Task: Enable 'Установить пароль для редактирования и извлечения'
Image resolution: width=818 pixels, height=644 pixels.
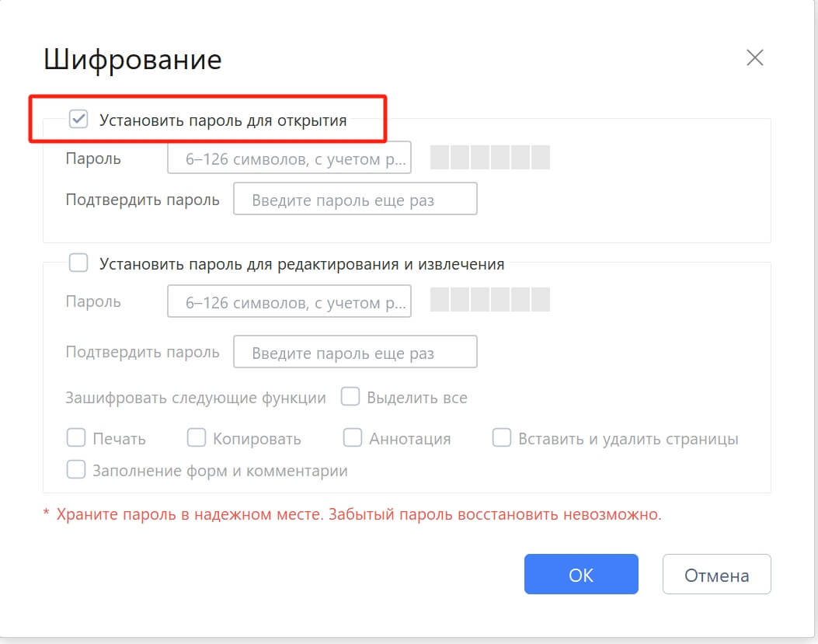Action: pyautogui.click(x=78, y=263)
